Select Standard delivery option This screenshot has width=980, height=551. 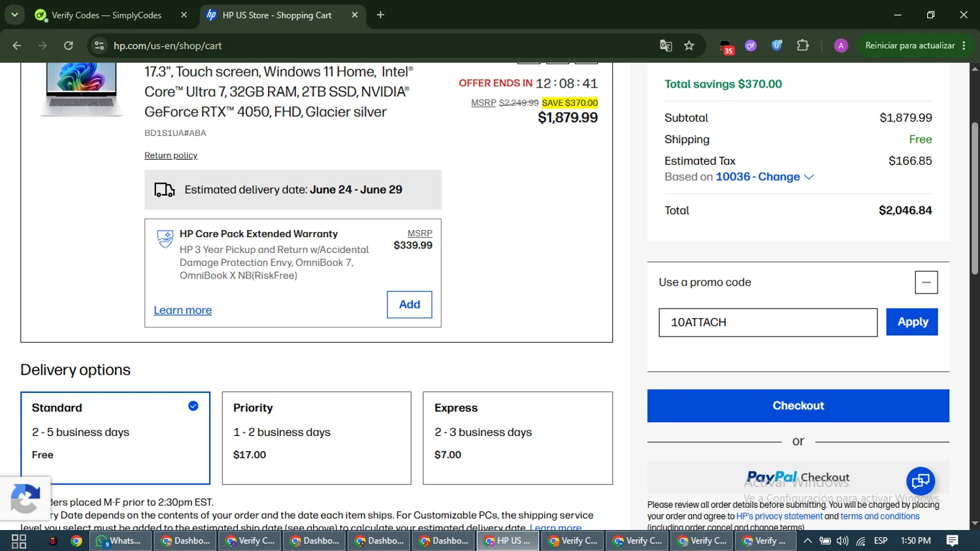click(x=115, y=438)
